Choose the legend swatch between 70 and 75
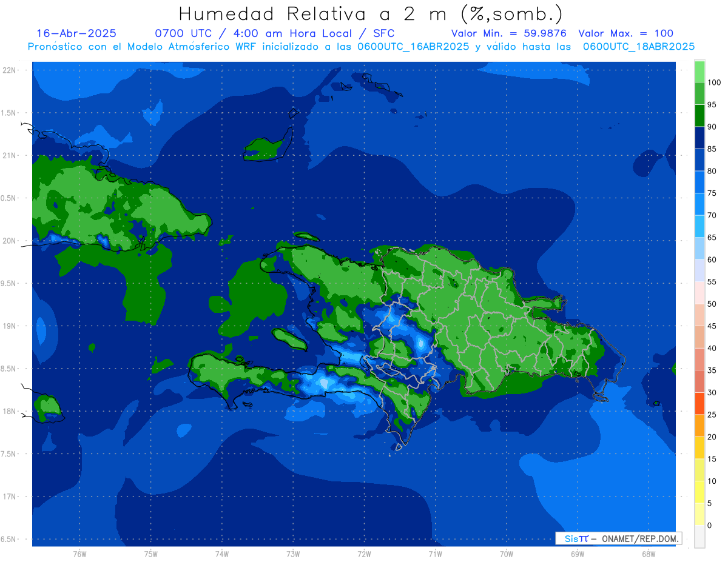This screenshot has height=562, width=728. pos(699,204)
